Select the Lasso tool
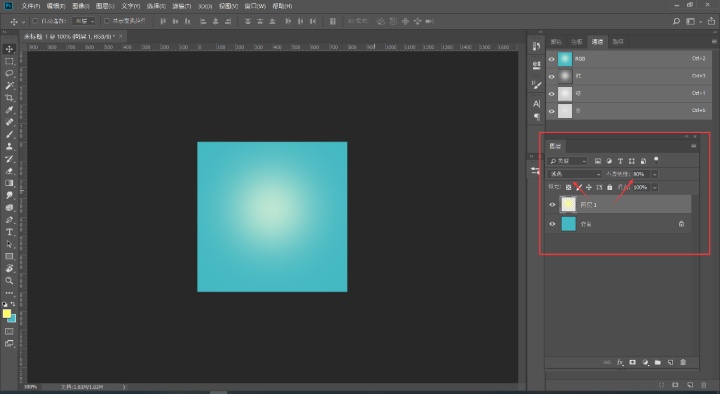Screen dimensions: 720x394 [9, 73]
